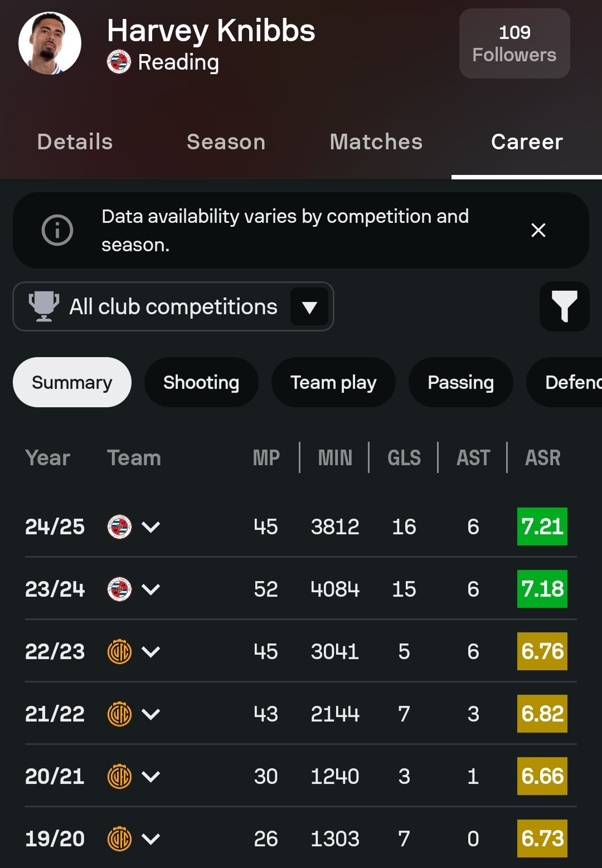The width and height of the screenshot is (602, 868).
Task: Open Harvey Knibbs profile photo
Action: coord(50,43)
